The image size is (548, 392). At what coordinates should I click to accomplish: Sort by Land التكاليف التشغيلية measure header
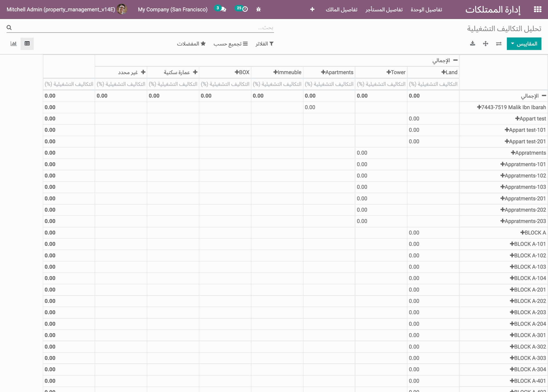[433, 84]
